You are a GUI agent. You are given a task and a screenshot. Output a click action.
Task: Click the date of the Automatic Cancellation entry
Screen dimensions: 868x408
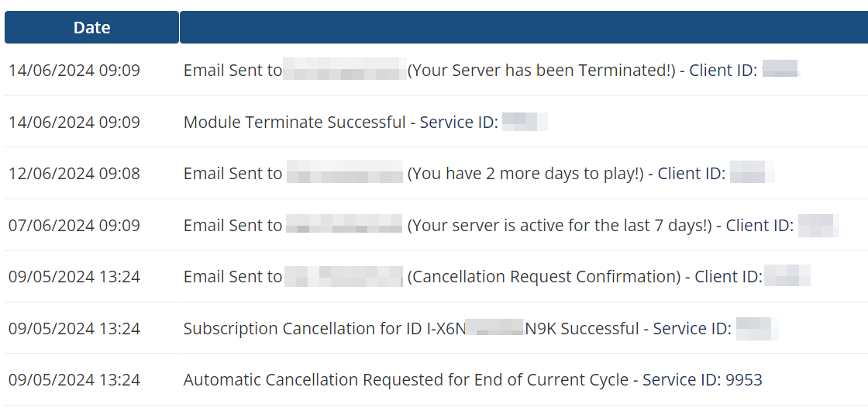74,380
